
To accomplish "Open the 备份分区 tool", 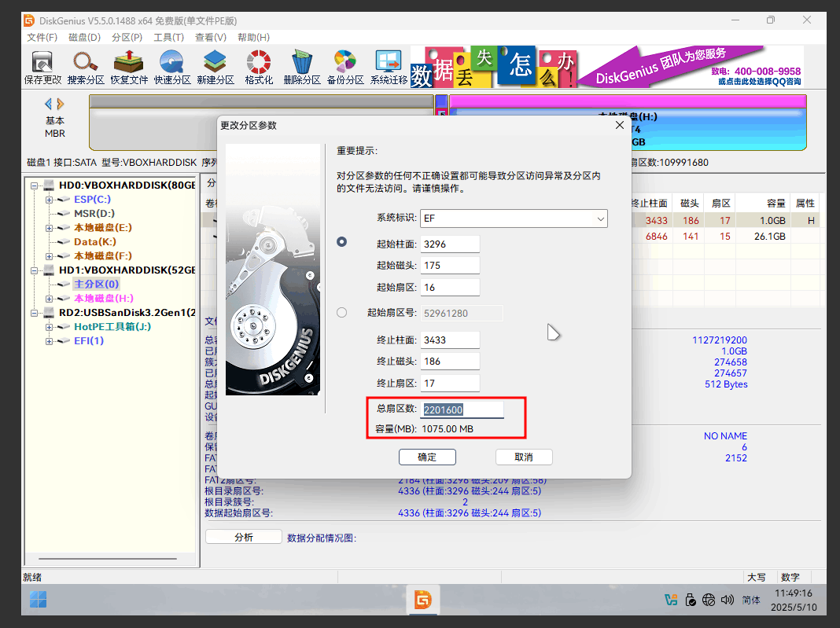I will click(x=345, y=68).
